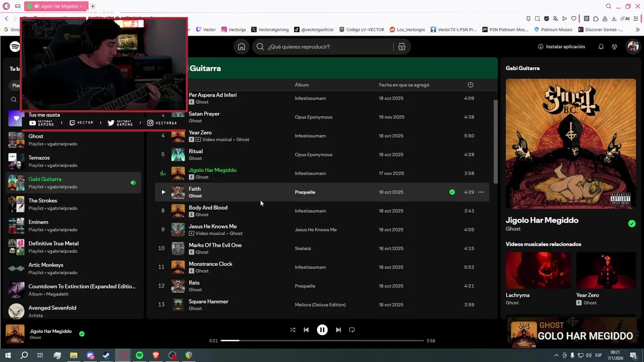644x362 pixels.
Task: Sort by Álbum column header
Action: (x=302, y=85)
